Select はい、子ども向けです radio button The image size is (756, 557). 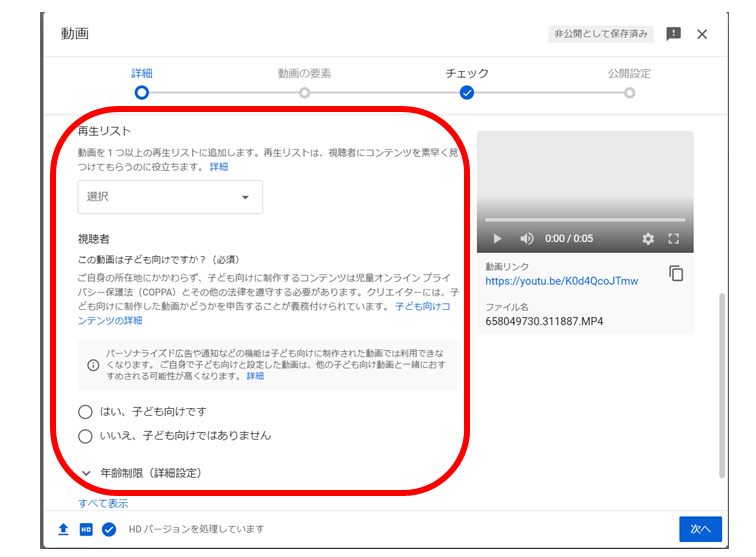coord(85,412)
